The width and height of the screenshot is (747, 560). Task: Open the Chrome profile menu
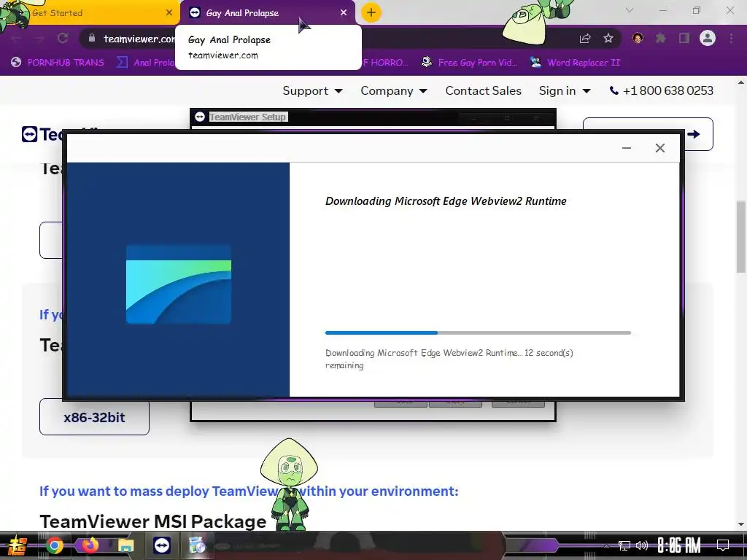click(x=708, y=38)
